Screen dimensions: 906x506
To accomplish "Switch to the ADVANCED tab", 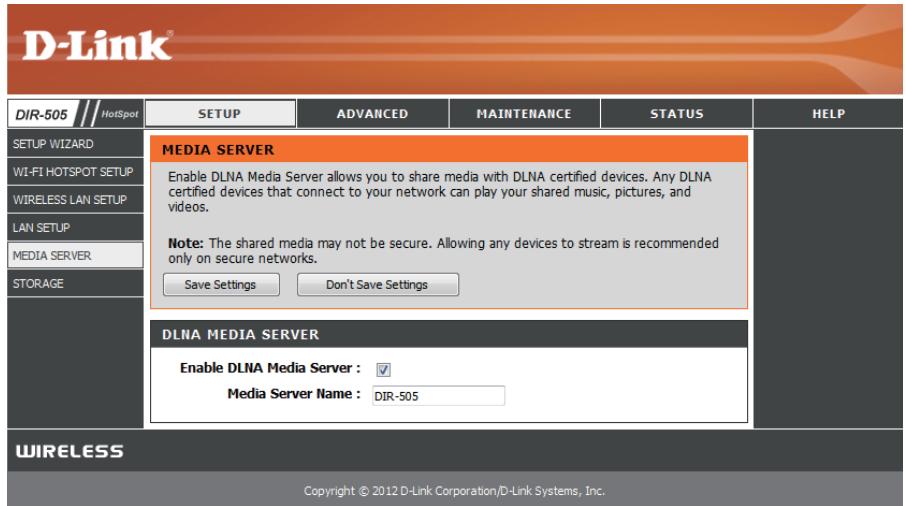I will tap(372, 114).
